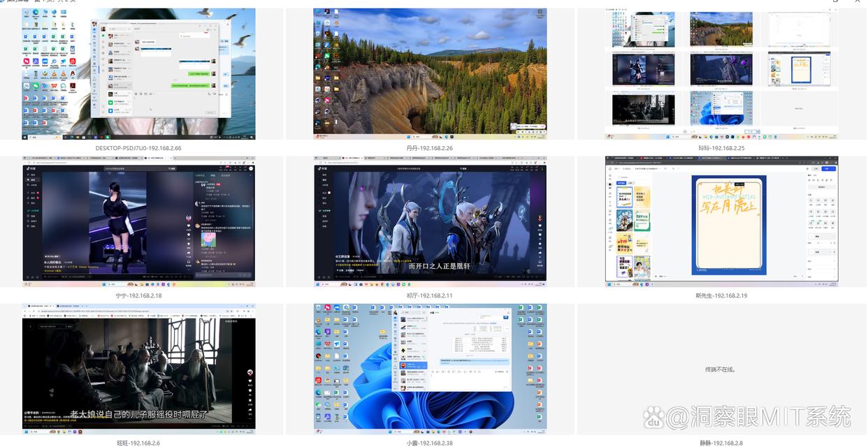
Task: Click the heart icon in 祁厅's video sidebar
Action: coord(540,226)
